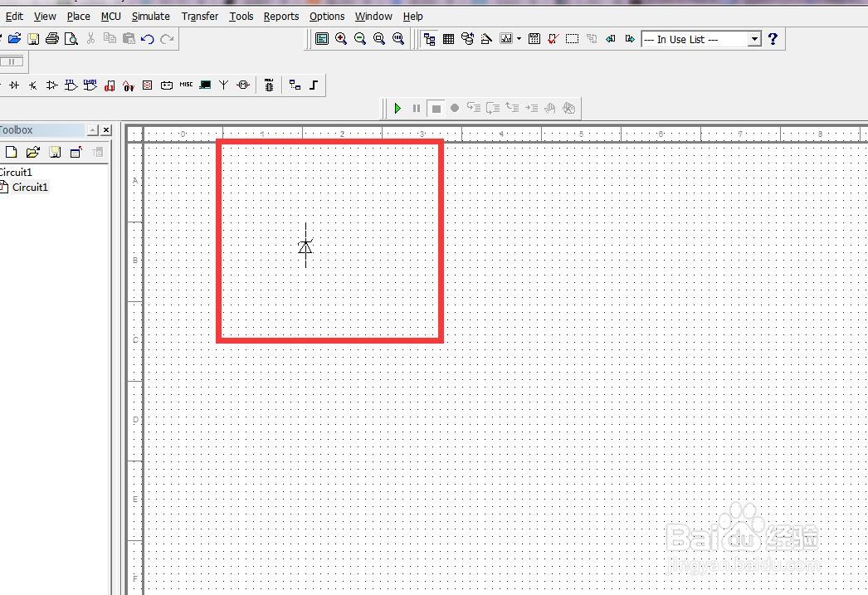The height and width of the screenshot is (595, 868).
Task: Place a miscellaneous digital component
Action: [x=110, y=85]
